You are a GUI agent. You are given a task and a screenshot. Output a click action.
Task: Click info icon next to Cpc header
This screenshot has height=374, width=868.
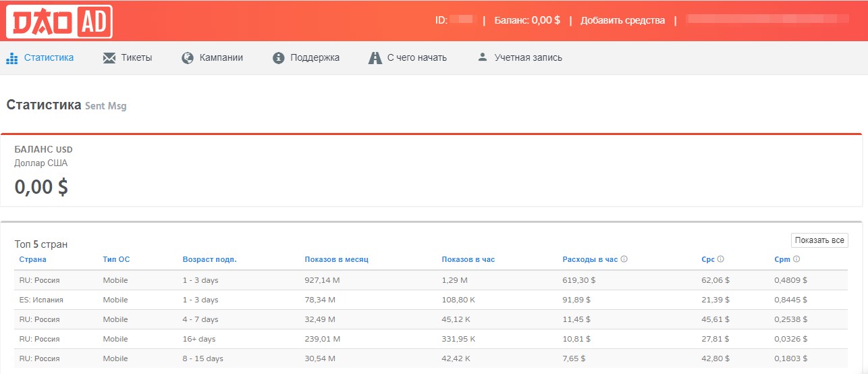pos(721,259)
